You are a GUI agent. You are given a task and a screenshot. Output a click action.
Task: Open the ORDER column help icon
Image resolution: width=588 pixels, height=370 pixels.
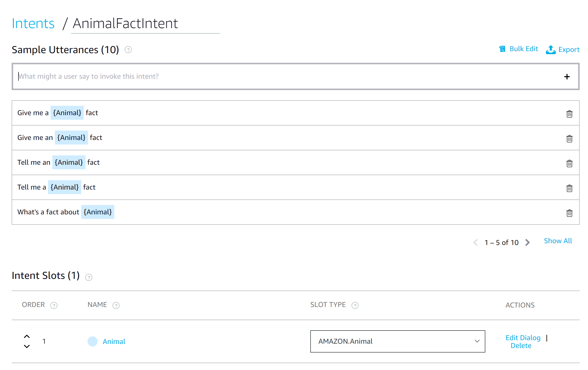54,305
